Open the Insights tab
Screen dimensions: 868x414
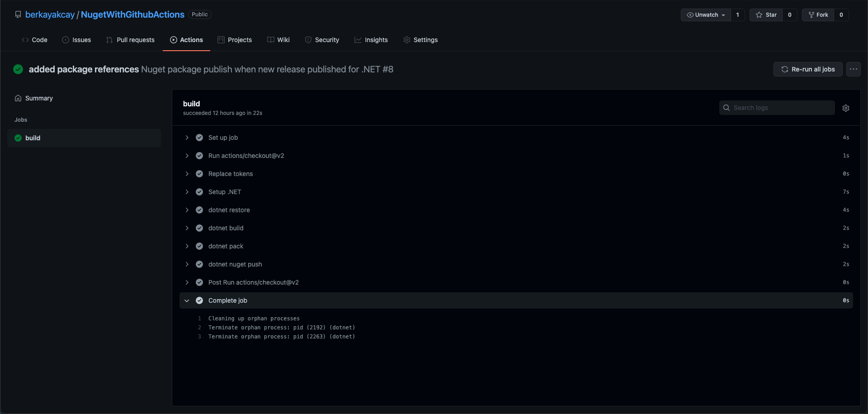coord(371,40)
